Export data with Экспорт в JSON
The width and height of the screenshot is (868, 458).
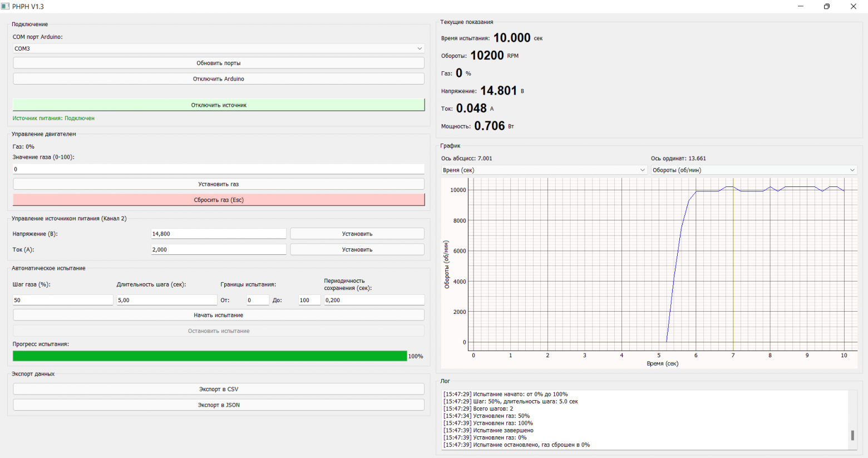219,405
